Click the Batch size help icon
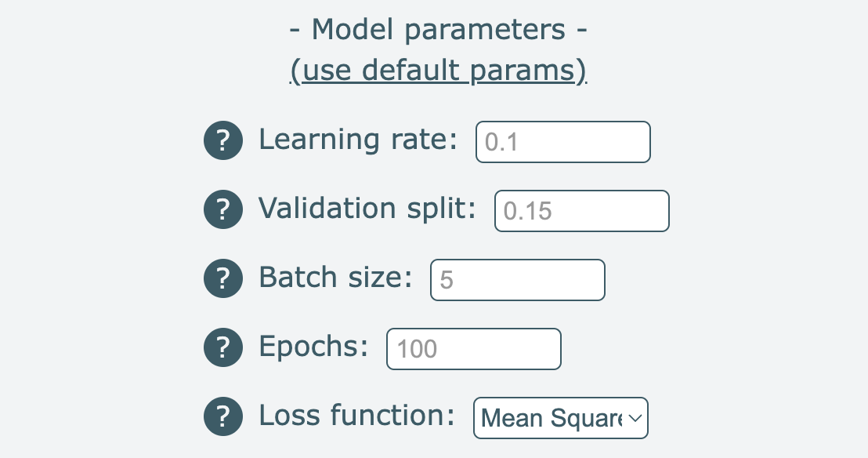868x458 pixels. click(x=223, y=278)
